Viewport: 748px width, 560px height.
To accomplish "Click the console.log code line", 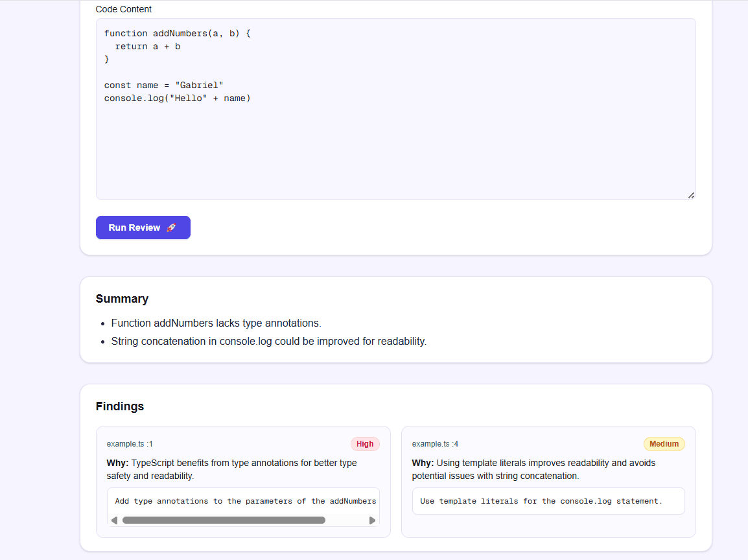I will click(x=178, y=99).
